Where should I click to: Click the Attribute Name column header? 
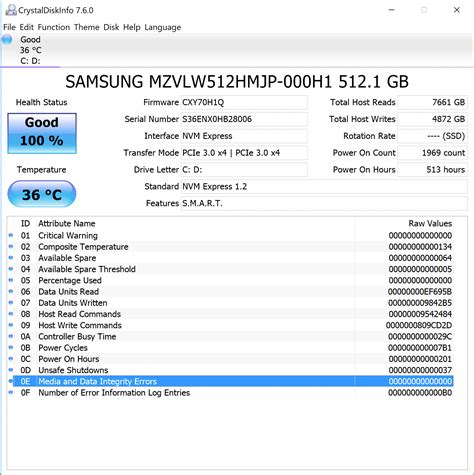coord(67,223)
